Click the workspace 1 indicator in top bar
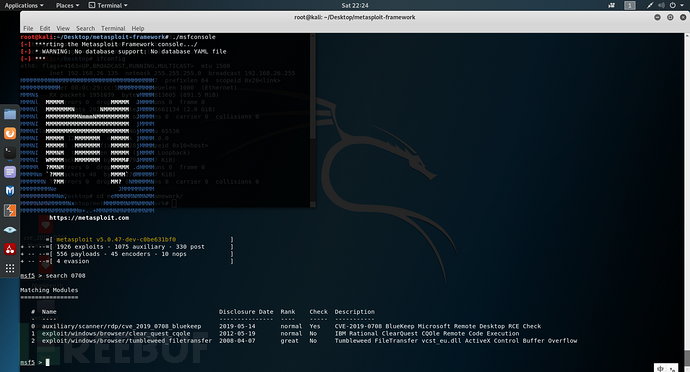This screenshot has width=690, height=372. coord(630,5)
